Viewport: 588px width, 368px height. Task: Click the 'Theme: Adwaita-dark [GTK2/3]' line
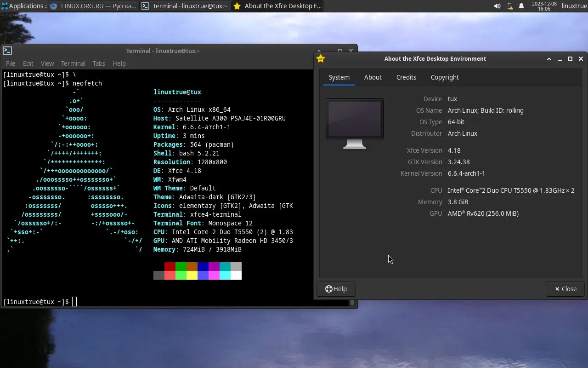click(x=205, y=197)
